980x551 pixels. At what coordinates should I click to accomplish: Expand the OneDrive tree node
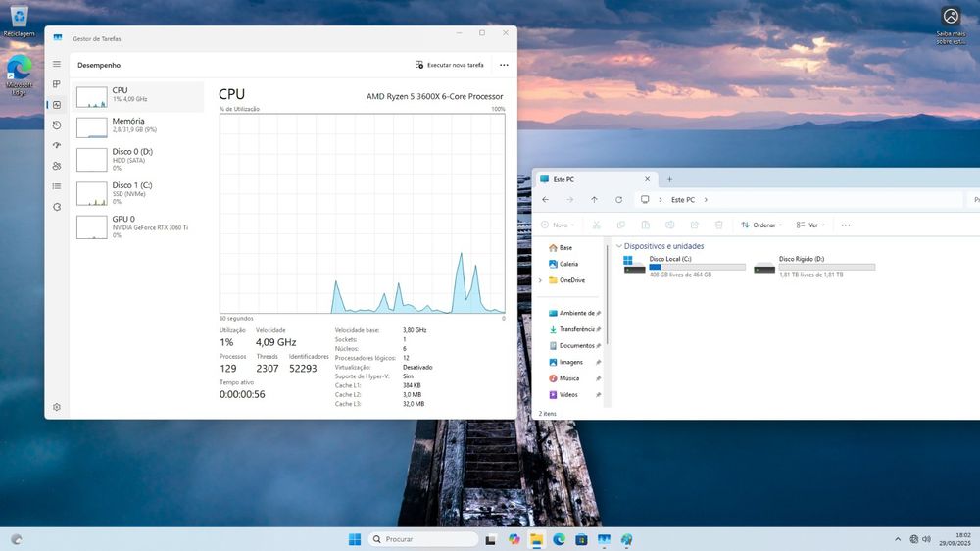click(541, 280)
